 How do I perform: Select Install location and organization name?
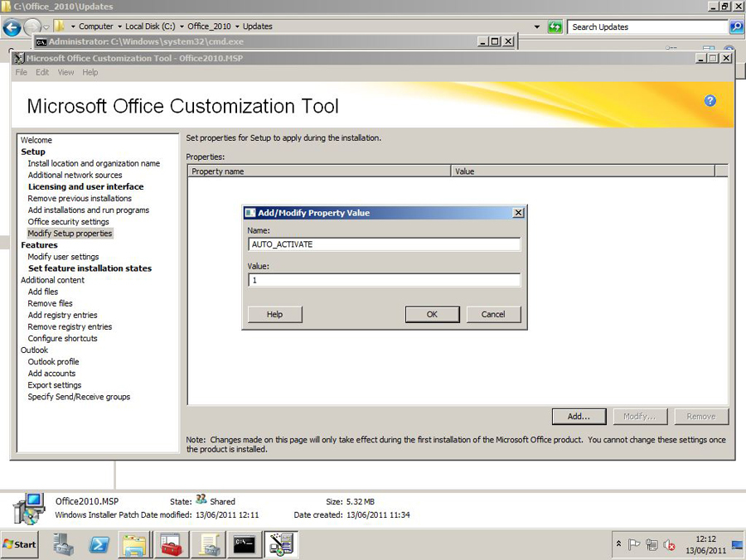coord(94,163)
